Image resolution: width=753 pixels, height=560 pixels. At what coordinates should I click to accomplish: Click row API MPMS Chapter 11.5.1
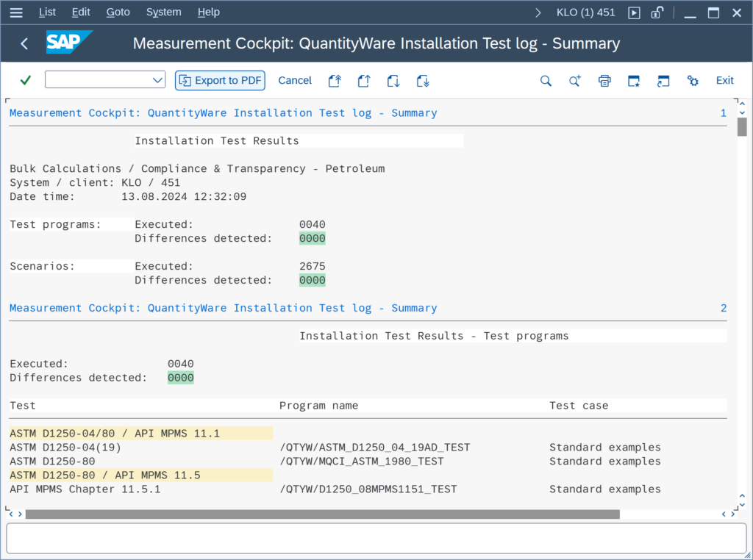pos(85,489)
